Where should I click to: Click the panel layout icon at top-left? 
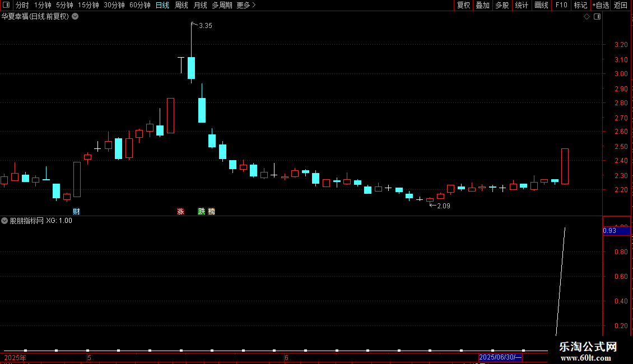click(x=6, y=5)
